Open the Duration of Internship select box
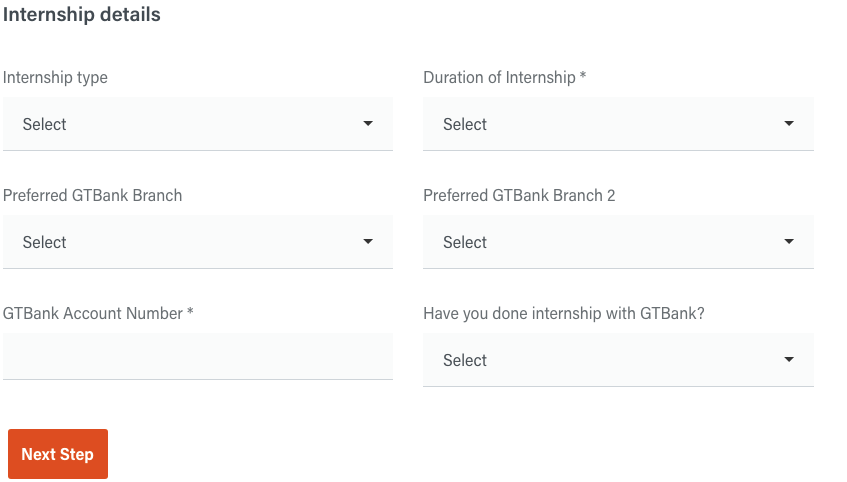 [618, 124]
